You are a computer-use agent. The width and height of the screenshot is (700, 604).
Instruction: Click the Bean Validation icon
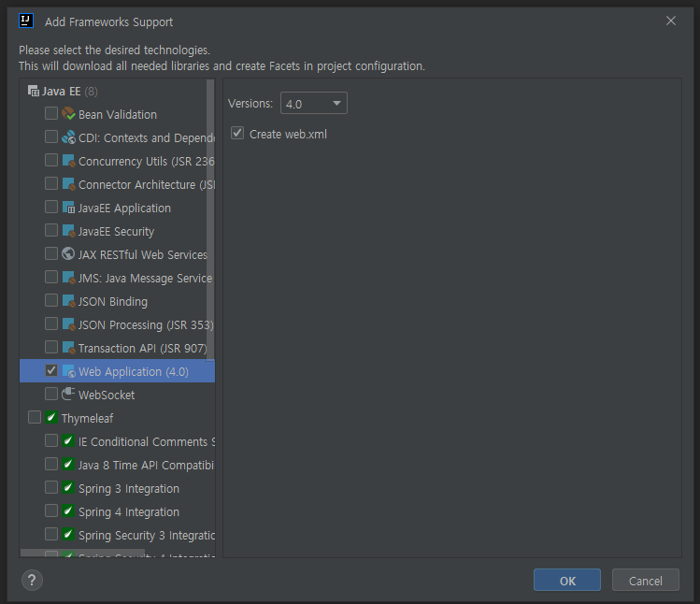tap(68, 113)
